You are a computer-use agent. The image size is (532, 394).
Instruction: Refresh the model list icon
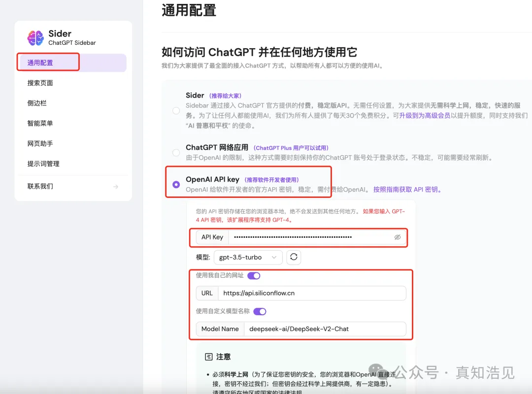tap(294, 257)
